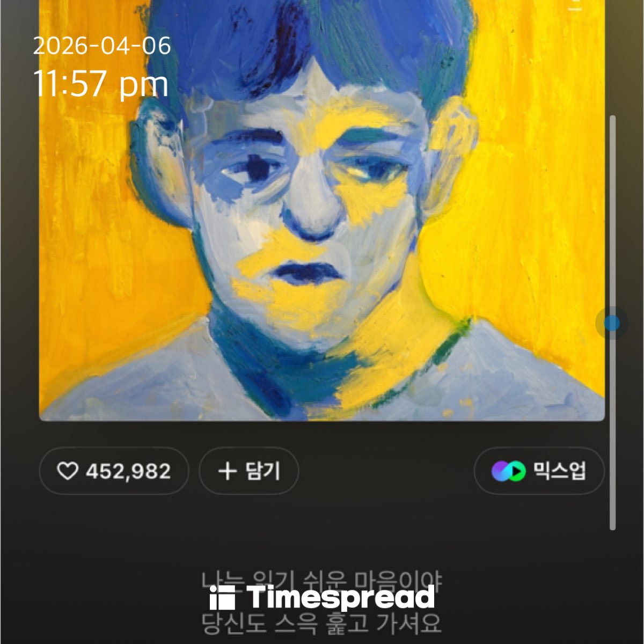This screenshot has height=644, width=644.
Task: Click the blue circular scroll handle
Action: pos(612,323)
